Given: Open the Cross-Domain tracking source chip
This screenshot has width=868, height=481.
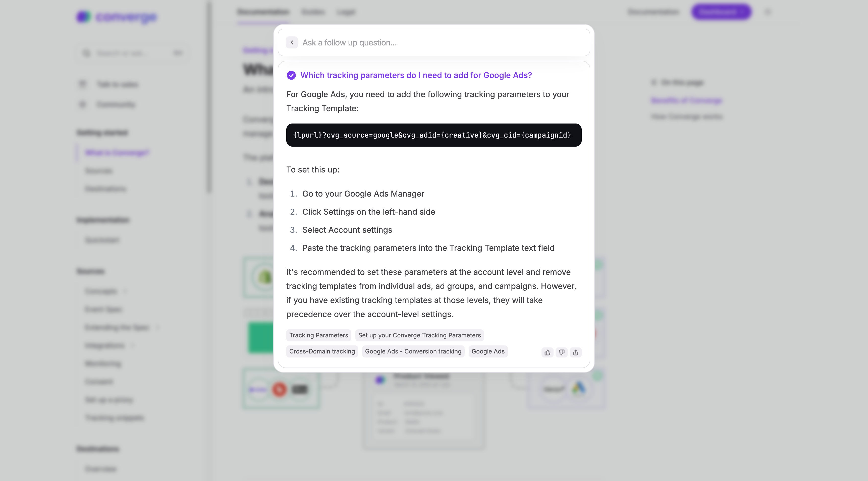Looking at the screenshot, I should pos(322,351).
